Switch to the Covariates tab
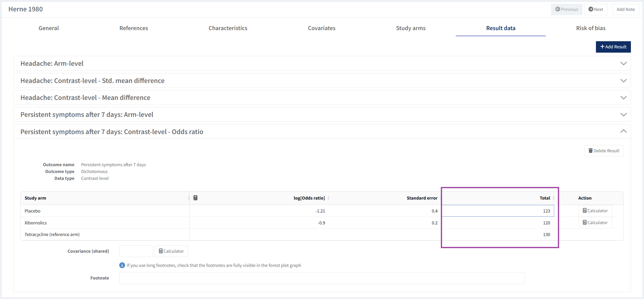 tap(321, 28)
